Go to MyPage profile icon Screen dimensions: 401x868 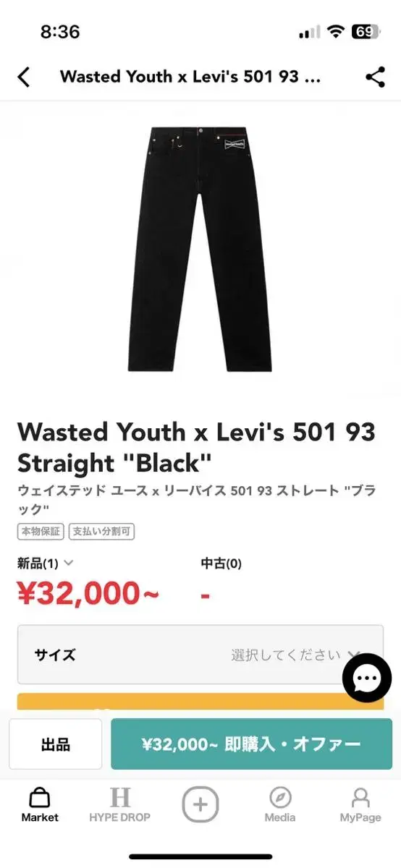coord(360,805)
